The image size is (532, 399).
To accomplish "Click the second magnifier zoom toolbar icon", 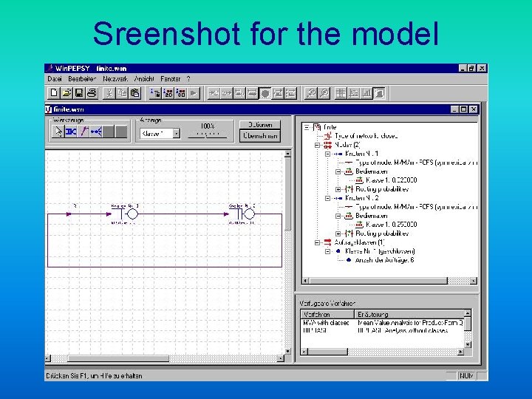I will pos(324,93).
